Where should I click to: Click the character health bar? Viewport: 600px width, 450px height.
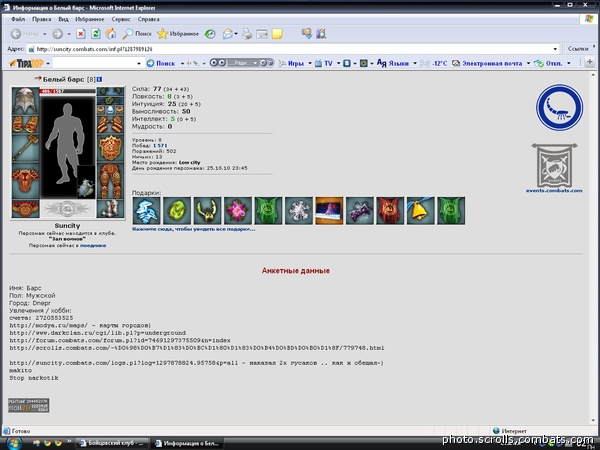click(67, 91)
